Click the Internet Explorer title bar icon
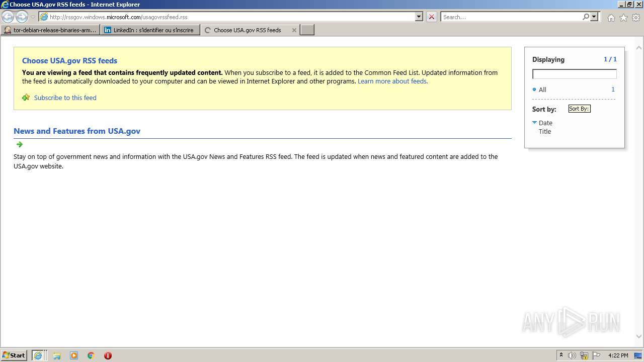The image size is (644, 362). tap(5, 5)
